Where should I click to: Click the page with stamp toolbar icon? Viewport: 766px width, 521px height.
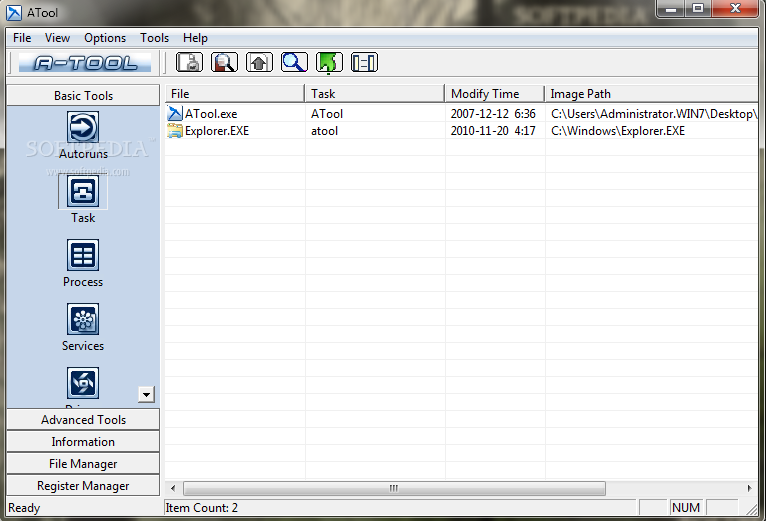(189, 63)
